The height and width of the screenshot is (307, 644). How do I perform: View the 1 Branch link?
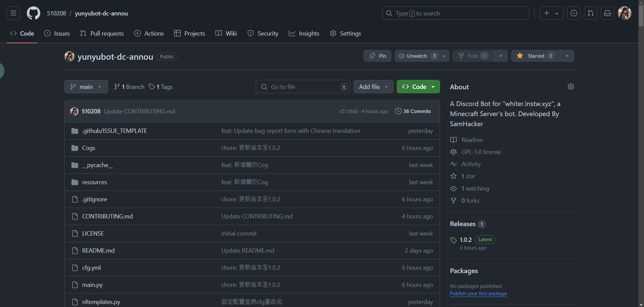[x=129, y=87]
